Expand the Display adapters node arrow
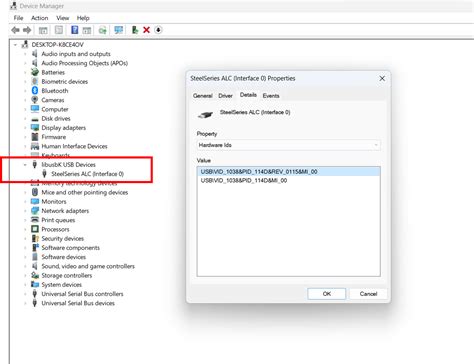This screenshot has width=474, height=364. [x=25, y=128]
